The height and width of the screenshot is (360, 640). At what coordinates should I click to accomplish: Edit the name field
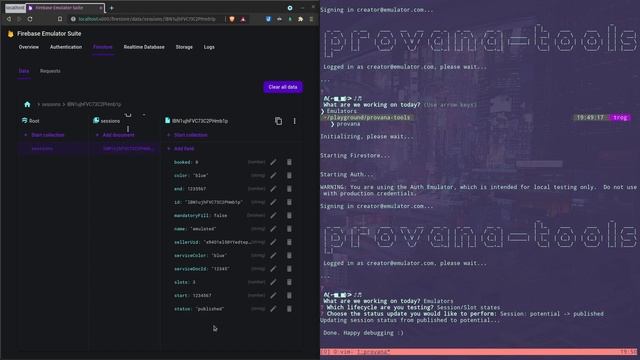pyautogui.click(x=273, y=229)
